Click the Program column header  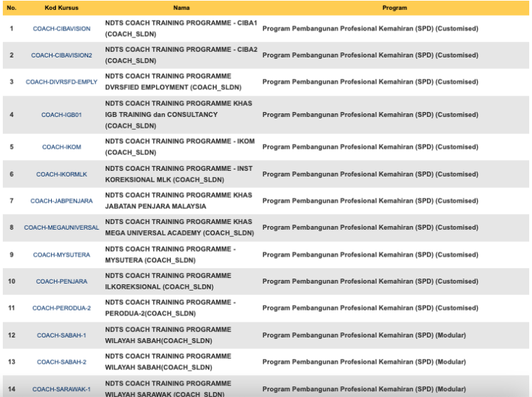(x=394, y=8)
